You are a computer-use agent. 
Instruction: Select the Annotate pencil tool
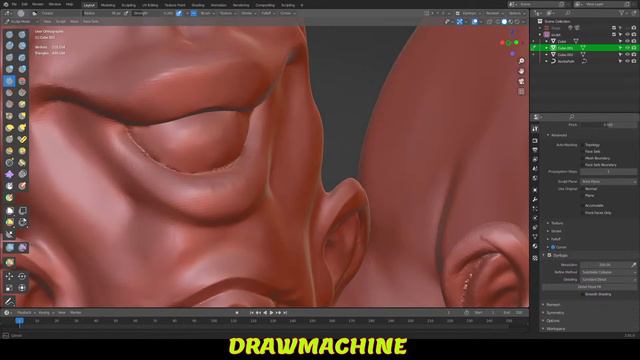coord(9,301)
